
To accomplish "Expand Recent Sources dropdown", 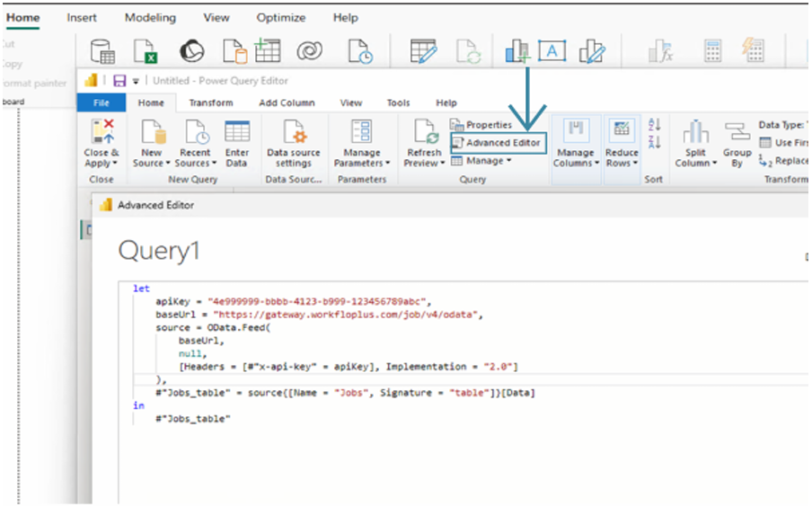I will pyautogui.click(x=195, y=144).
